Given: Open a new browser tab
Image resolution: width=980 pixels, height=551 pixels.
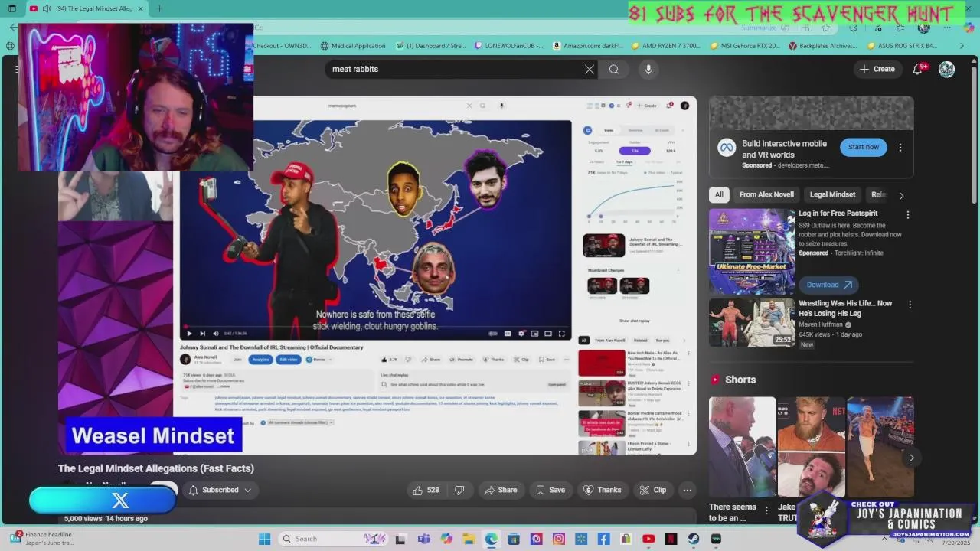Looking at the screenshot, I should 159,8.
